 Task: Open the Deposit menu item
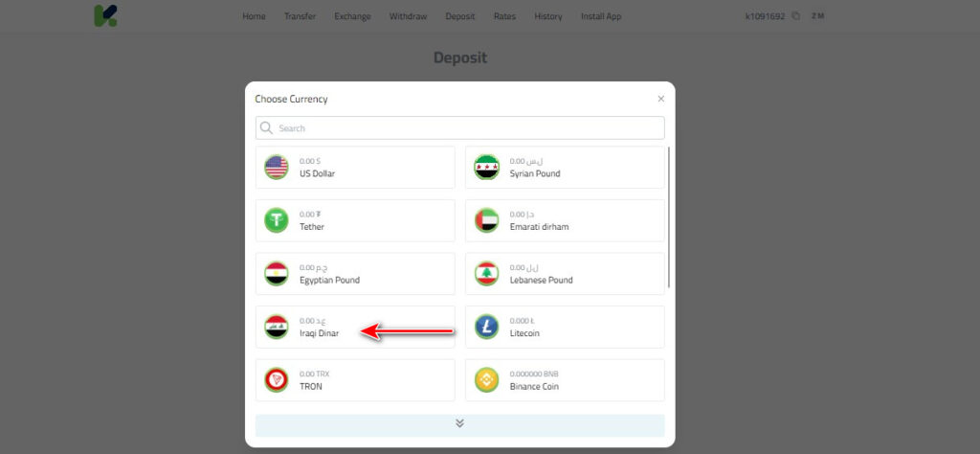point(460,16)
